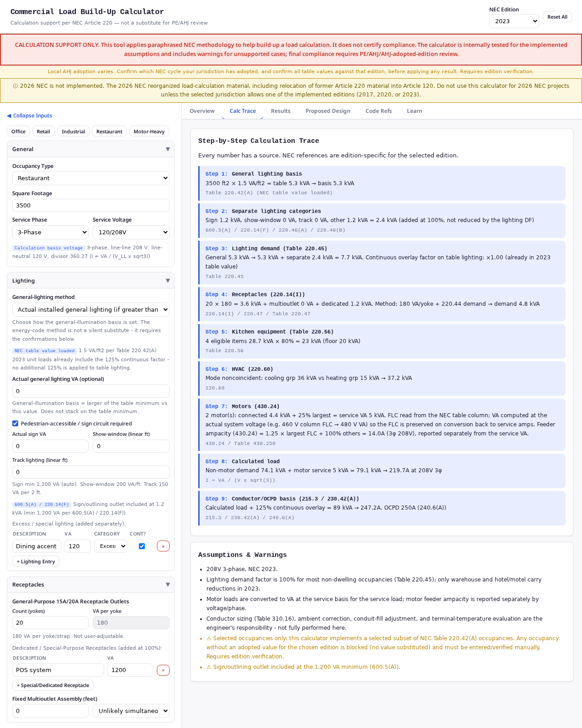Edit Fixed Multioutlet Assembly feet field
Image resolution: width=582 pixels, height=728 pixels.
point(50,711)
